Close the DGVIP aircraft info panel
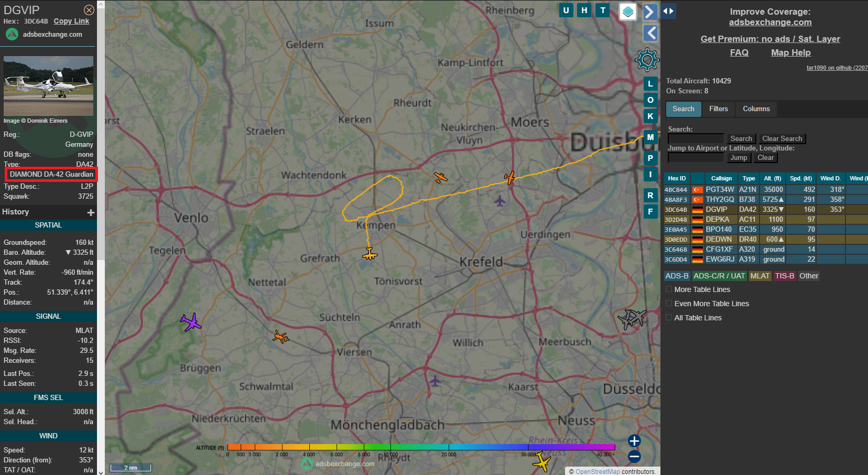Image resolution: width=868 pixels, height=475 pixels. coord(89,10)
